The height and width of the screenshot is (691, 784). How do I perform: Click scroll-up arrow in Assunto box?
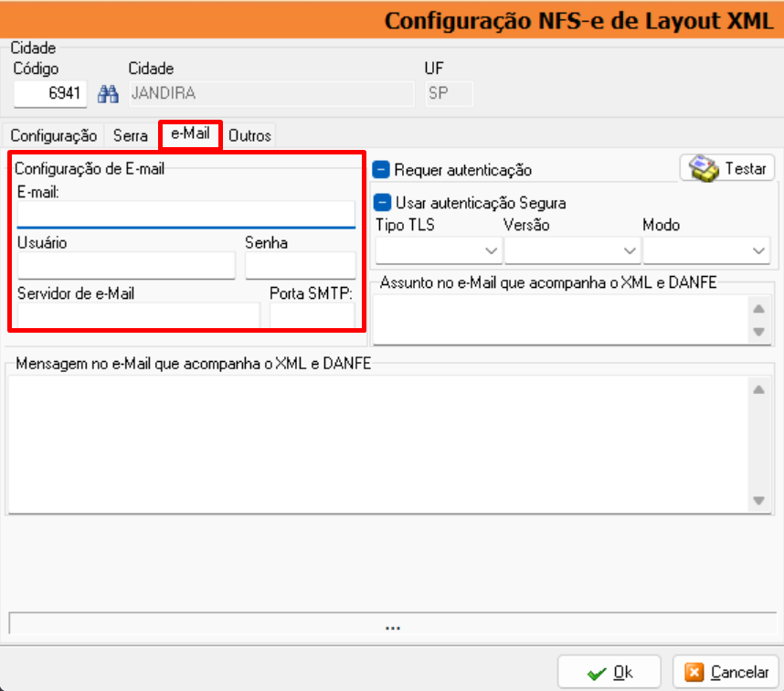click(758, 309)
